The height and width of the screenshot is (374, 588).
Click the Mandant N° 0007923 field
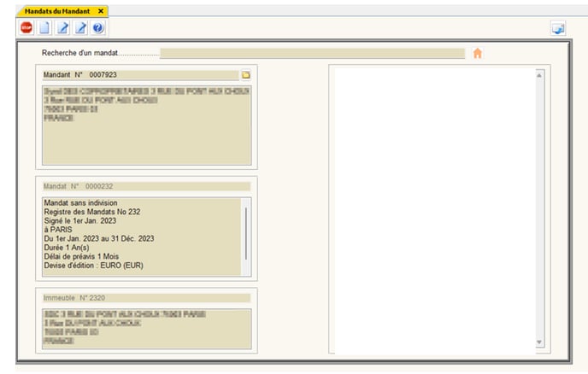point(140,75)
